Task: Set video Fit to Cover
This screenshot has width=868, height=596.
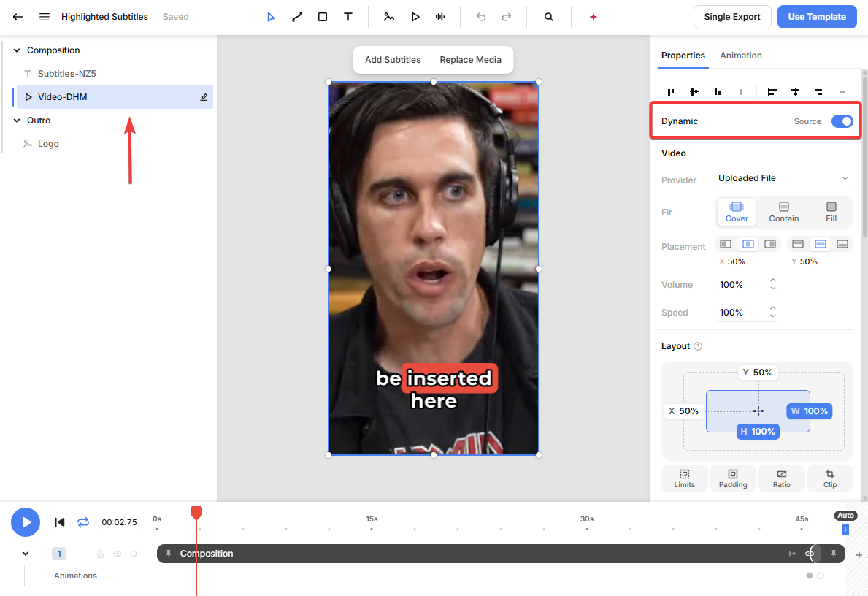Action: [x=737, y=212]
